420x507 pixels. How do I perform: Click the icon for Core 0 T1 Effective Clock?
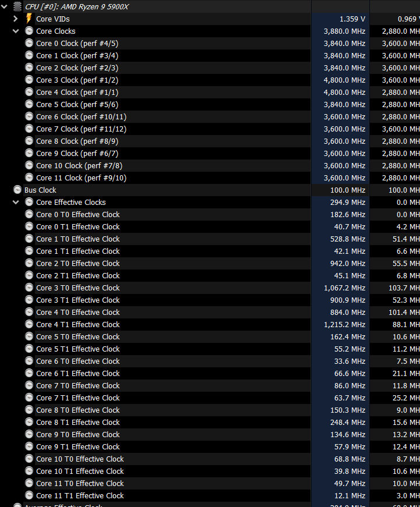pos(29,226)
